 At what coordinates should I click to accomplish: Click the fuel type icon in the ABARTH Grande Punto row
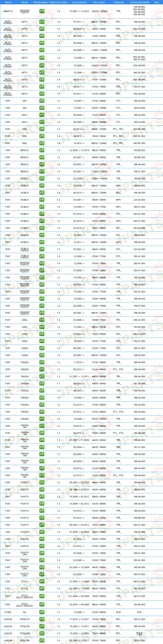[x=42, y=11]
